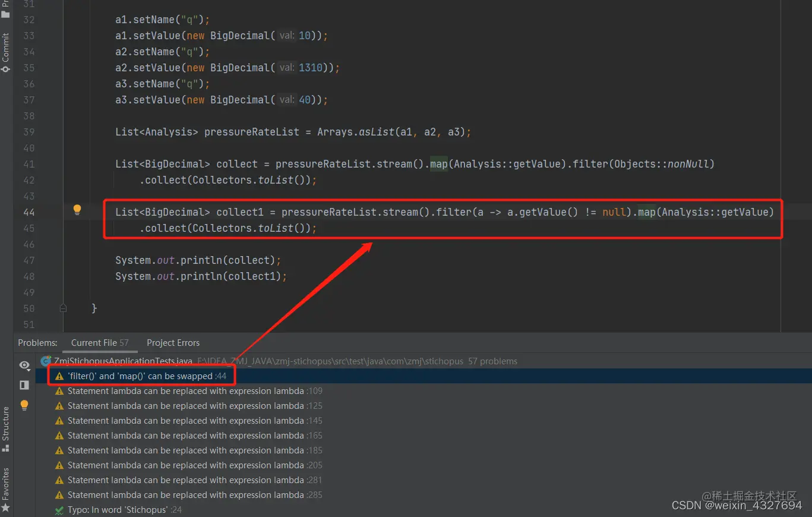
Task: Click line number 41 in the gutter
Action: pos(29,164)
